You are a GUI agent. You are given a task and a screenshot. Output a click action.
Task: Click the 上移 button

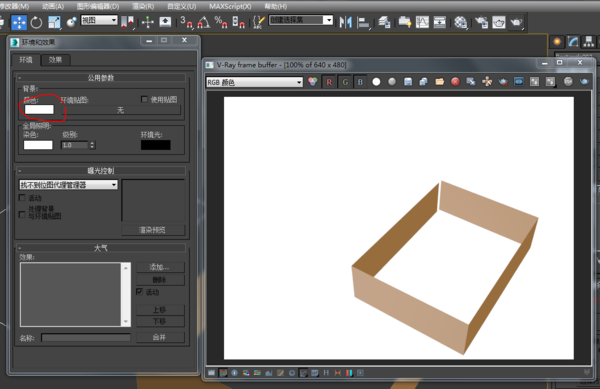[x=160, y=309]
